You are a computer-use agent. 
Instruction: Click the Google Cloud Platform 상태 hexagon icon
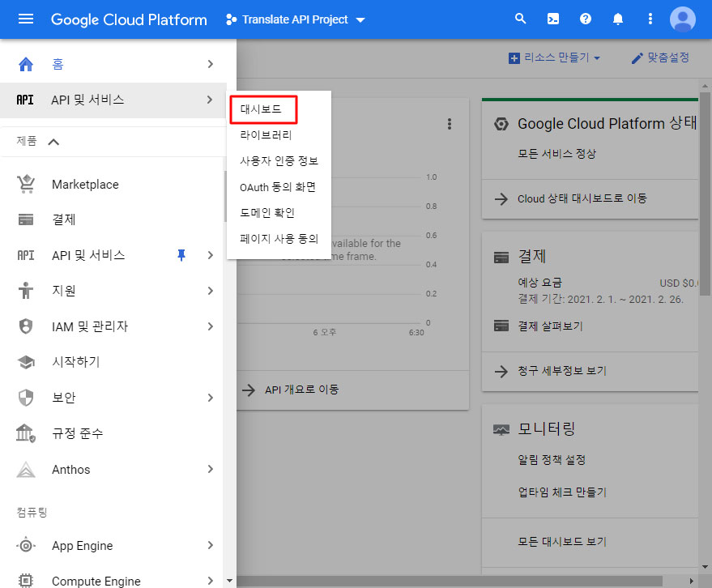click(x=501, y=123)
